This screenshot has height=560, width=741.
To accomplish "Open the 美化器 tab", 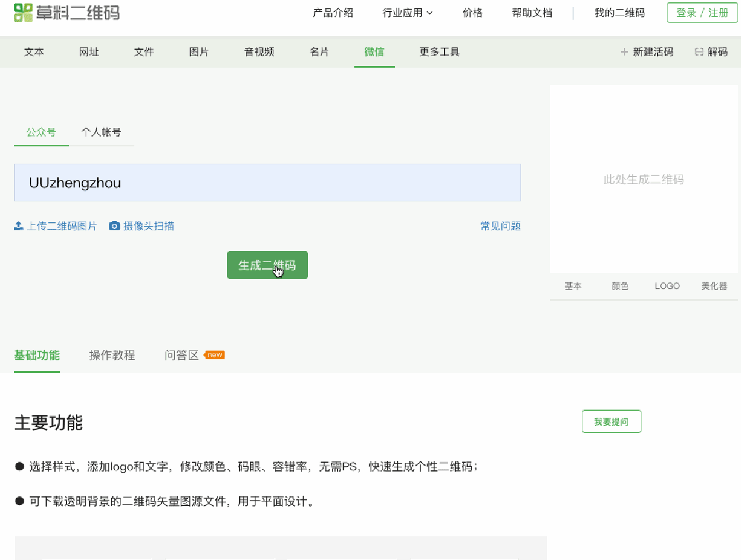I will point(714,286).
